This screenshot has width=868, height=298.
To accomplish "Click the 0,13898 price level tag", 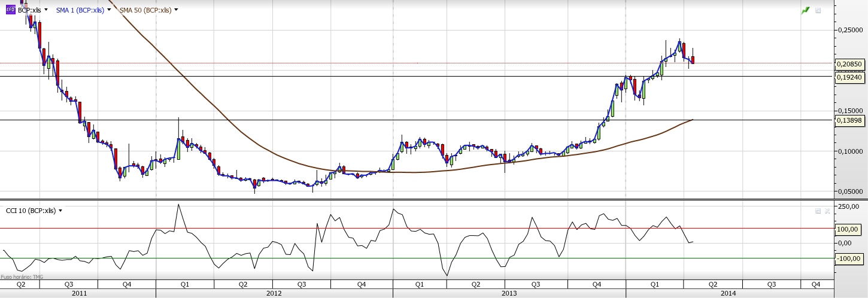I will click(x=850, y=120).
